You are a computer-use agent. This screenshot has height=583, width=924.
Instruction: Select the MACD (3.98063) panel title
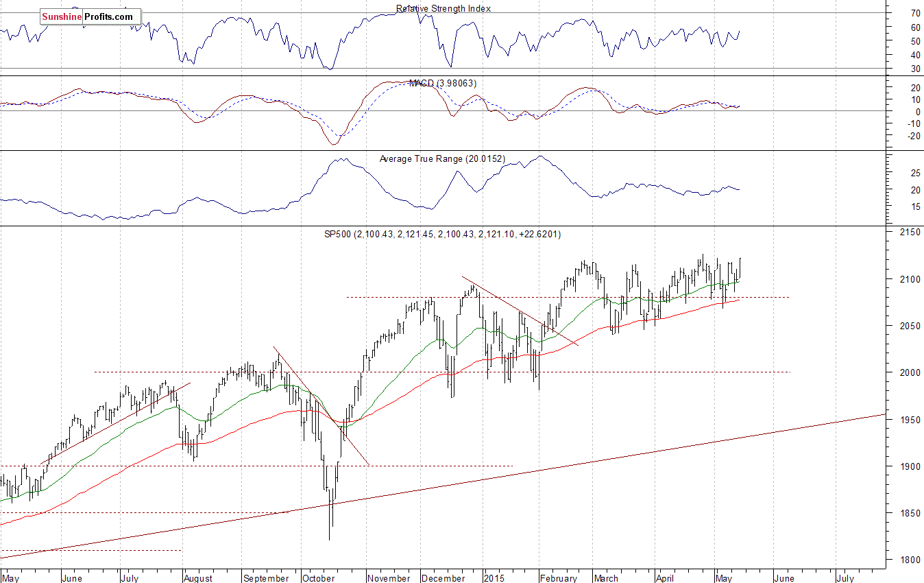[442, 83]
